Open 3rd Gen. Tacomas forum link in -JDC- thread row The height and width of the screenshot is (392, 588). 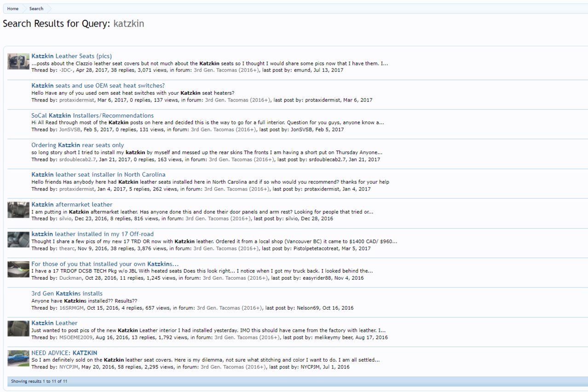[226, 70]
